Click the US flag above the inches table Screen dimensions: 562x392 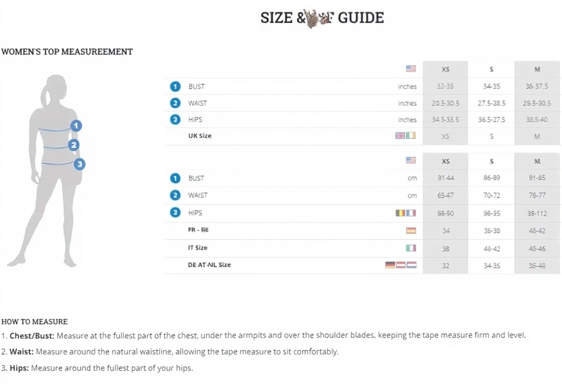[411, 68]
